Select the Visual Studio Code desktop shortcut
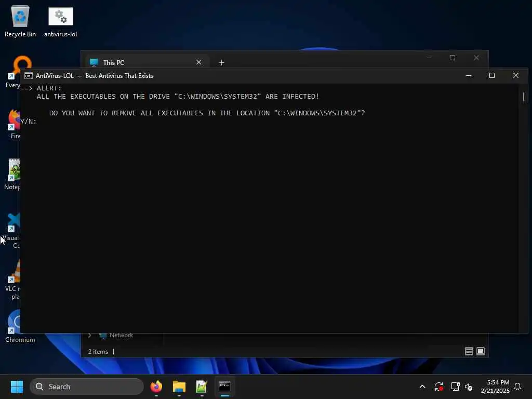Screen dimensions: 532x399 coord(11,231)
